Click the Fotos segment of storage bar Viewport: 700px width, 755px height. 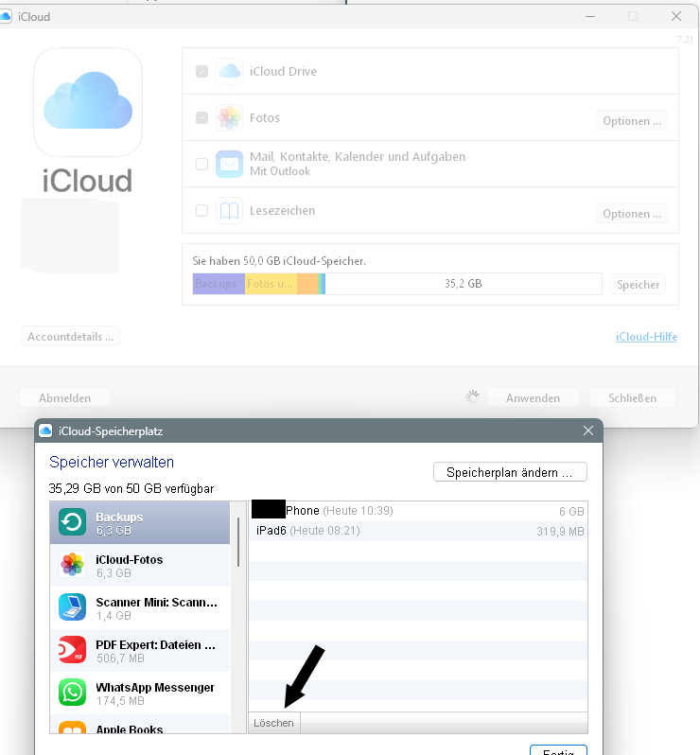tap(271, 284)
